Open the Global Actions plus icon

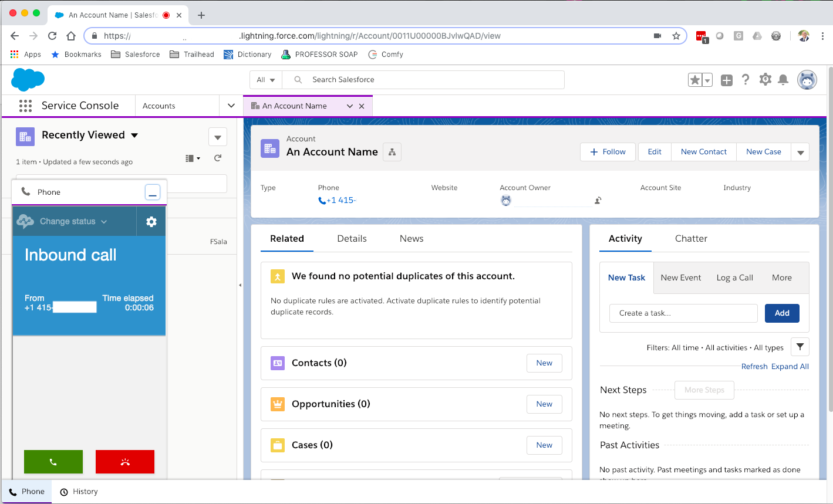point(727,80)
